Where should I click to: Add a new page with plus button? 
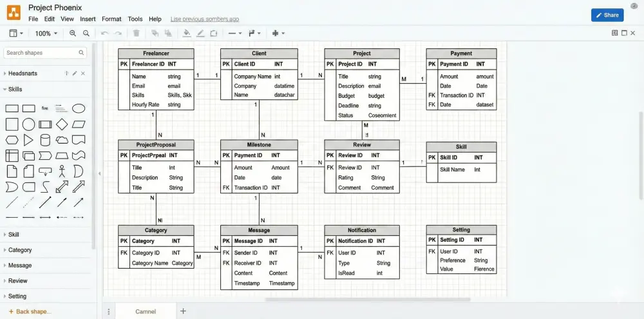183,311
